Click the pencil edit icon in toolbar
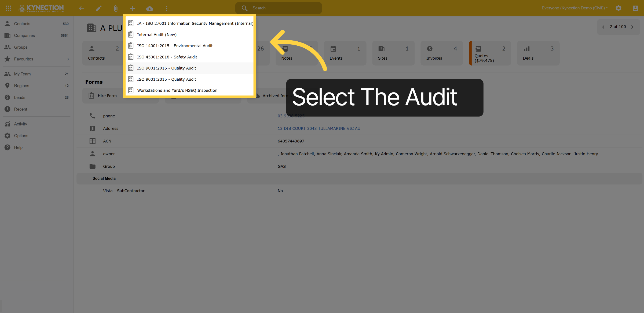Viewport: 644px width, 313px height. click(x=98, y=8)
